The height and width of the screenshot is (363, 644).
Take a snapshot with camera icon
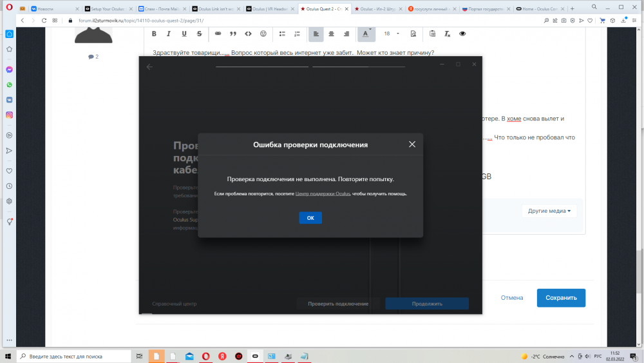(x=564, y=21)
